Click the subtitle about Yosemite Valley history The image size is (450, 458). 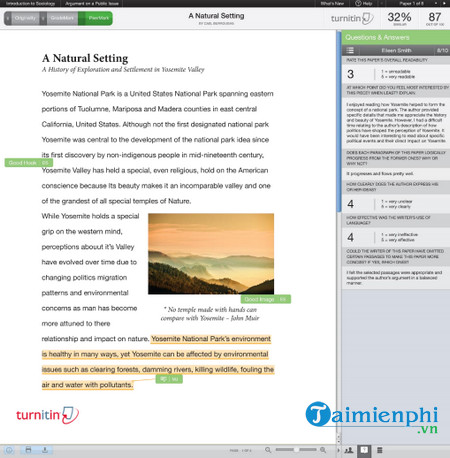[x=123, y=69]
